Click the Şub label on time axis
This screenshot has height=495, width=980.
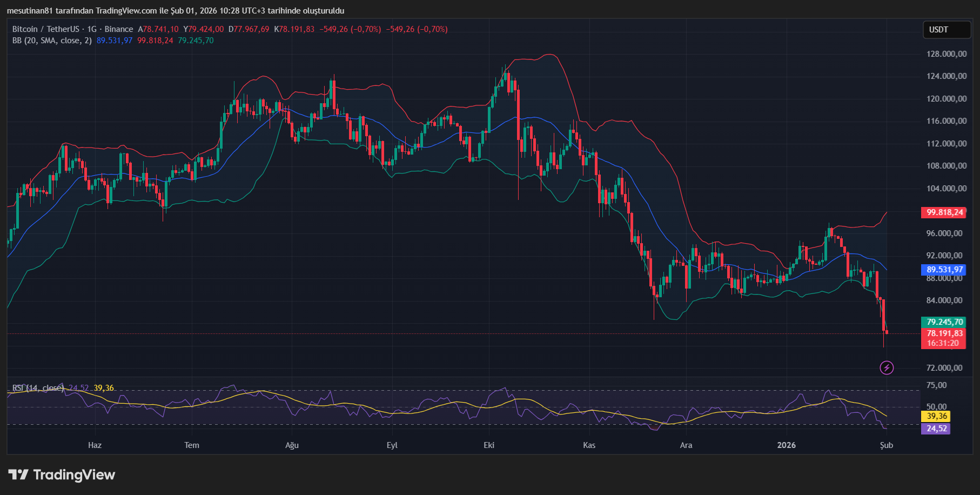pyautogui.click(x=886, y=445)
